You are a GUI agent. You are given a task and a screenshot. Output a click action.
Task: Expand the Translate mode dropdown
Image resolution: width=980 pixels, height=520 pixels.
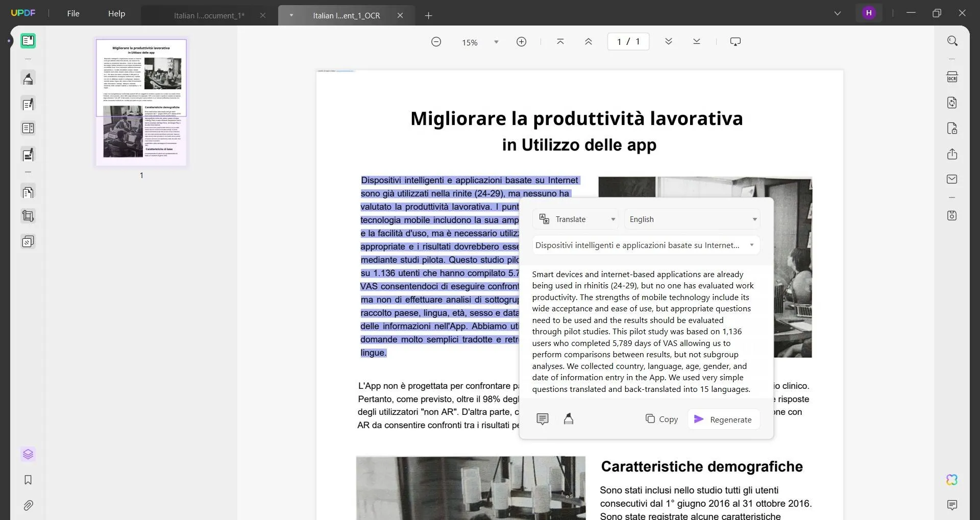(576, 219)
